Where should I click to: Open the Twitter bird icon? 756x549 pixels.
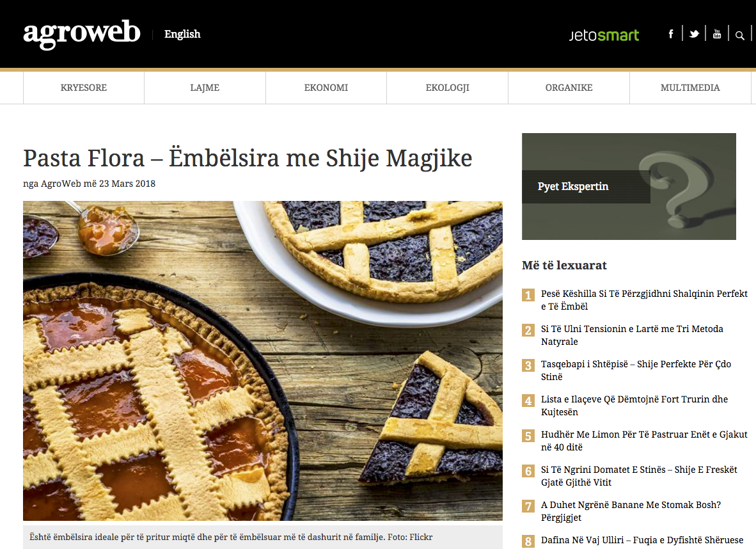694,34
